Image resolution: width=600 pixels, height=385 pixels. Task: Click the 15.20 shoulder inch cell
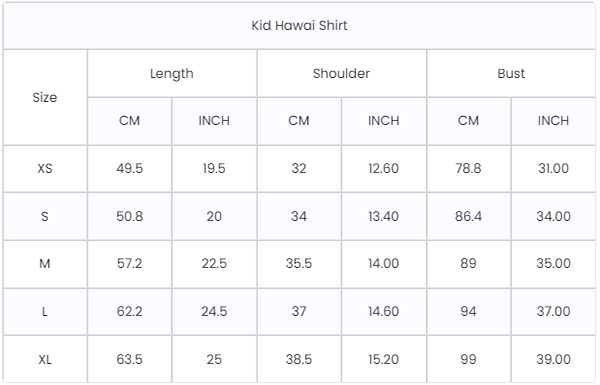(x=383, y=359)
